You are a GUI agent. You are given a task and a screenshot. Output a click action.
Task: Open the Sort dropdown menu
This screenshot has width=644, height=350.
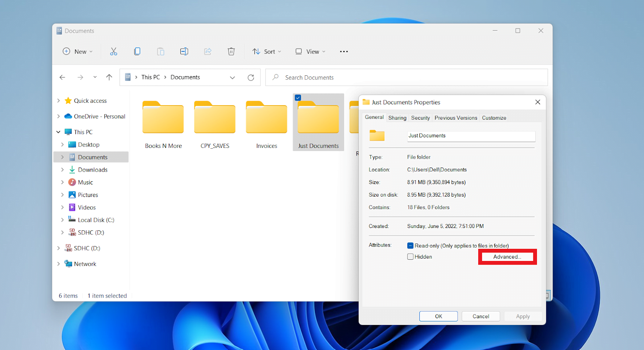click(266, 52)
